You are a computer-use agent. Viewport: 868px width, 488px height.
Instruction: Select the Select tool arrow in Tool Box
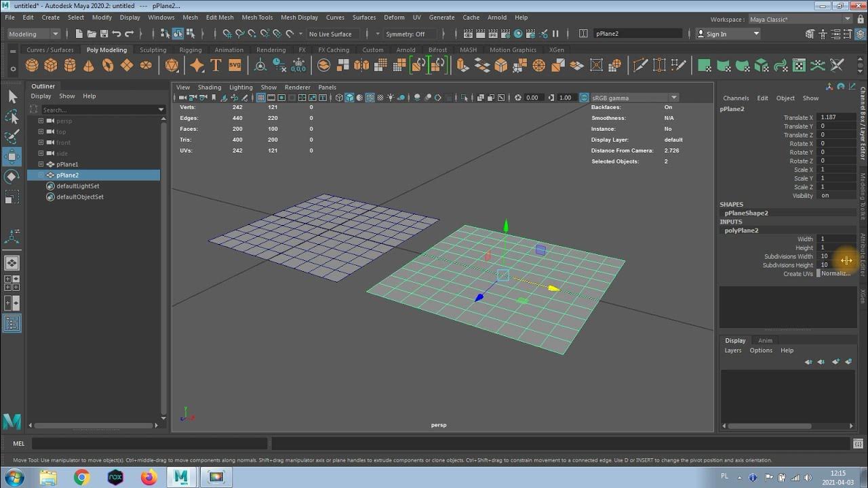tap(12, 98)
